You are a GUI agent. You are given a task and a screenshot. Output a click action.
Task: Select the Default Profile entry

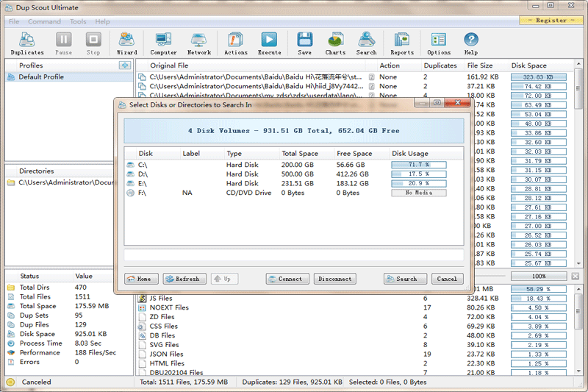tap(69, 77)
